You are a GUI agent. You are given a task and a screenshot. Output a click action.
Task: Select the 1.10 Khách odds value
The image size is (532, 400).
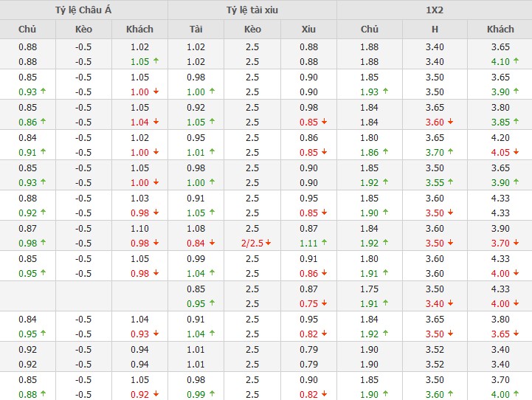pyautogui.click(x=139, y=229)
